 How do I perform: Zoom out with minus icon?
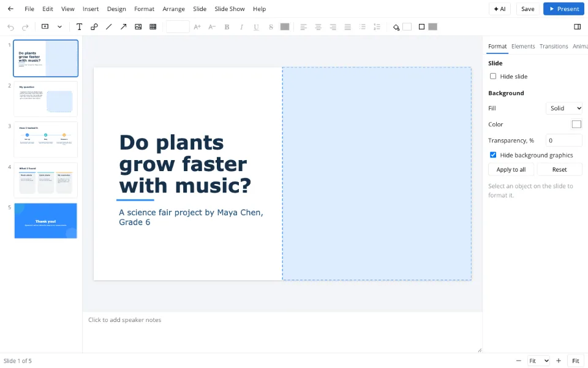click(x=518, y=361)
